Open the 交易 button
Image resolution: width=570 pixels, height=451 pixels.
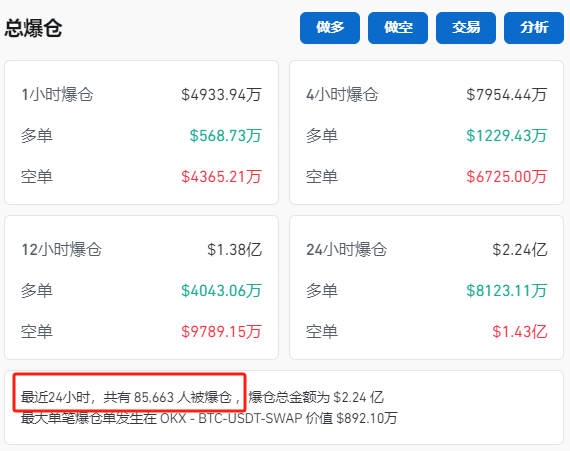pos(466,28)
